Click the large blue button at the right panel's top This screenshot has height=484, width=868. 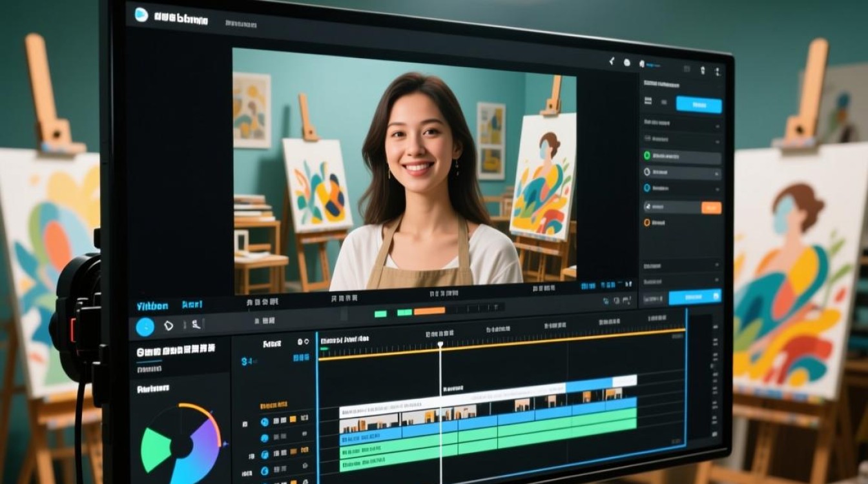(699, 105)
